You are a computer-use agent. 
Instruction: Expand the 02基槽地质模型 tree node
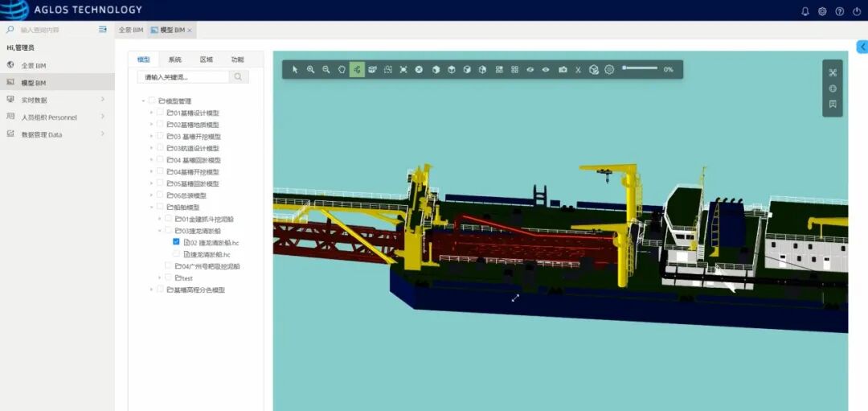pos(151,125)
